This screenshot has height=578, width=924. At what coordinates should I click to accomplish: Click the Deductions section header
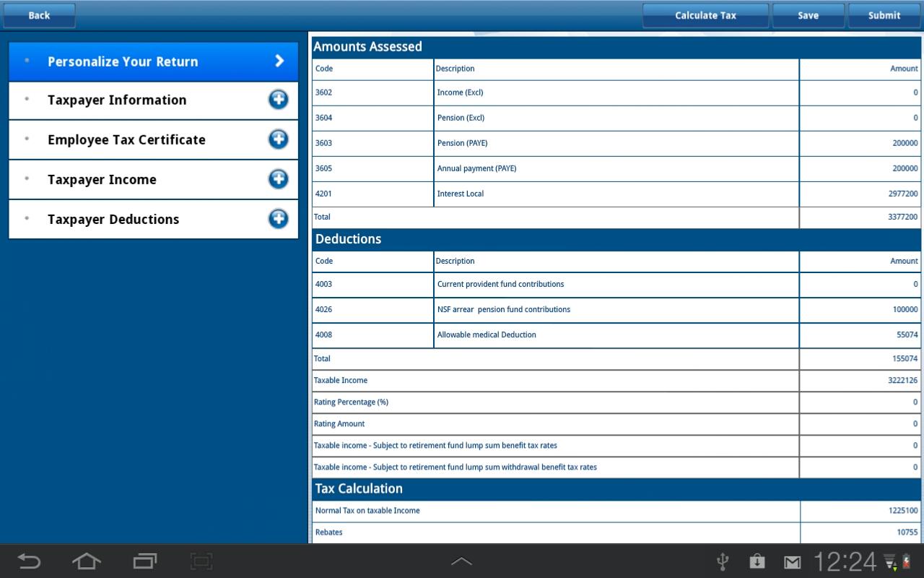pos(616,239)
